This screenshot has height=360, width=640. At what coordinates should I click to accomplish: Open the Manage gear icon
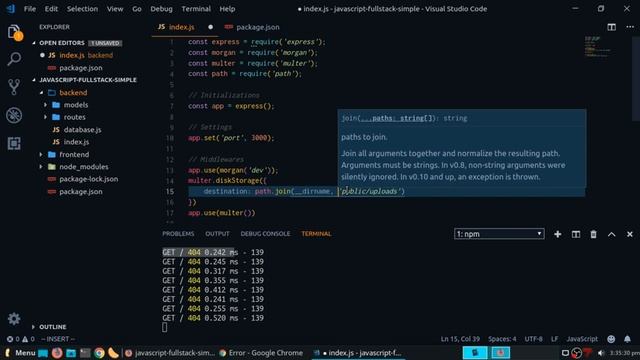coord(14,319)
